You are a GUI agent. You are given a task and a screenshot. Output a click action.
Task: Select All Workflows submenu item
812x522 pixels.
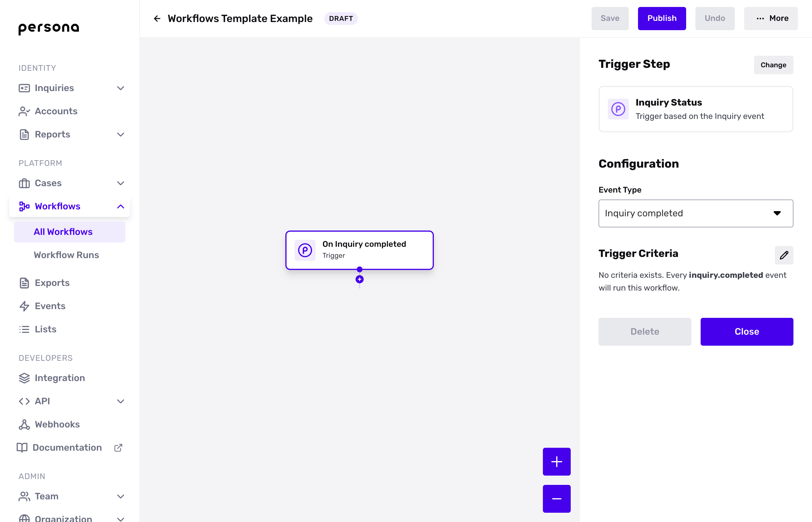[x=63, y=232]
